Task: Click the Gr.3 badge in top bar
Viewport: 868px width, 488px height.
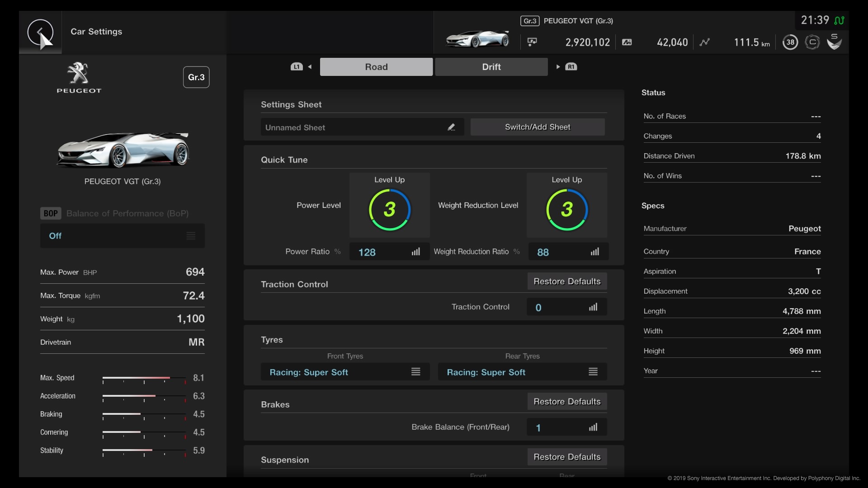Action: (x=530, y=21)
